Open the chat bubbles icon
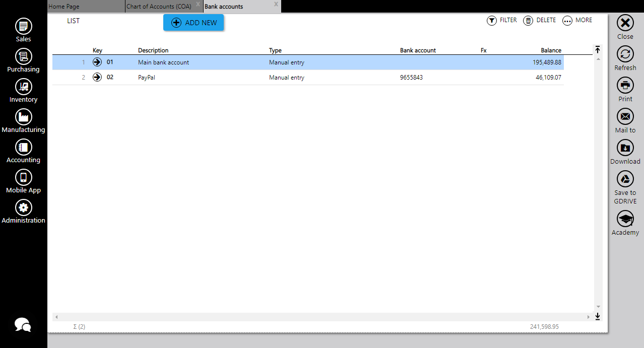Image resolution: width=644 pixels, height=348 pixels. point(23,325)
